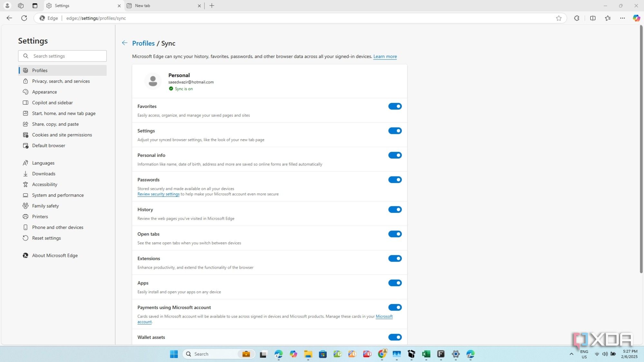Disable Passwords sync

[395, 180]
